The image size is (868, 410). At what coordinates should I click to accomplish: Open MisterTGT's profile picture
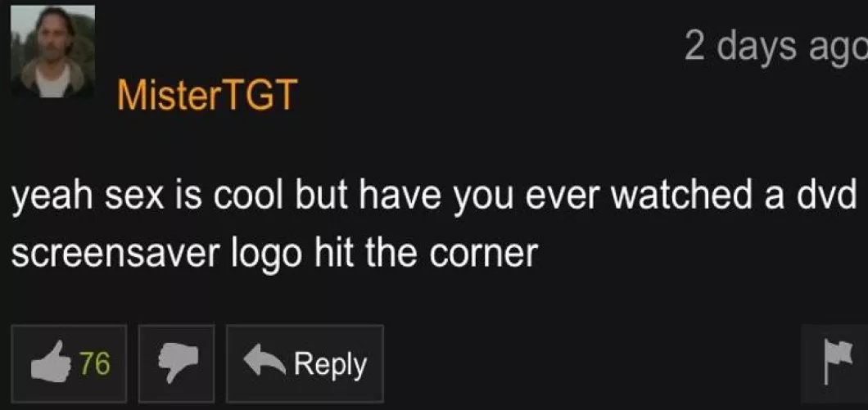[52, 52]
